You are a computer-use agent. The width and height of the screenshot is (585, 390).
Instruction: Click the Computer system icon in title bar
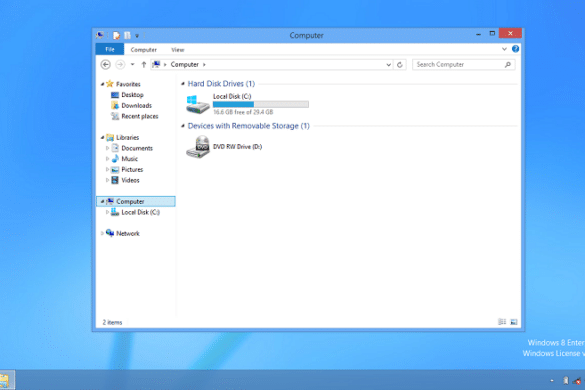tap(100, 35)
